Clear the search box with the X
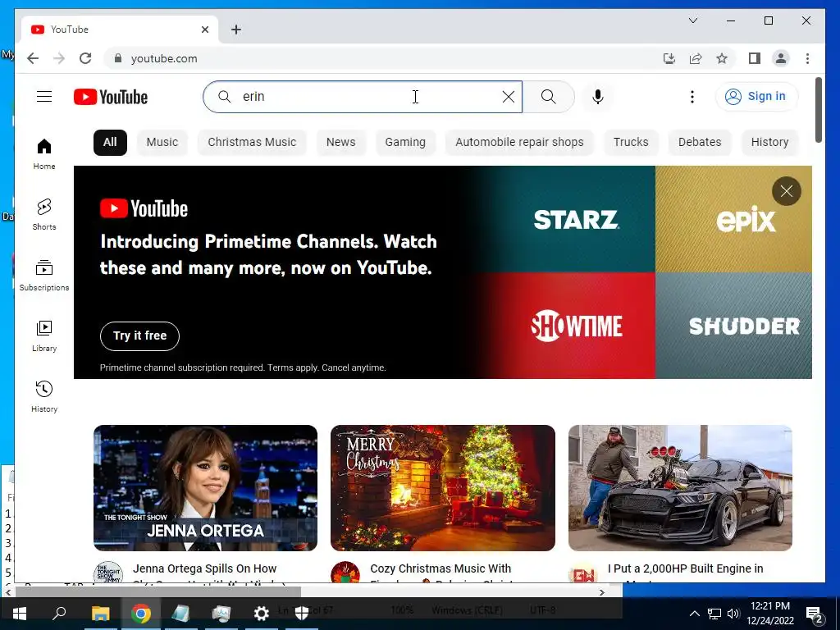The width and height of the screenshot is (840, 630). (509, 97)
